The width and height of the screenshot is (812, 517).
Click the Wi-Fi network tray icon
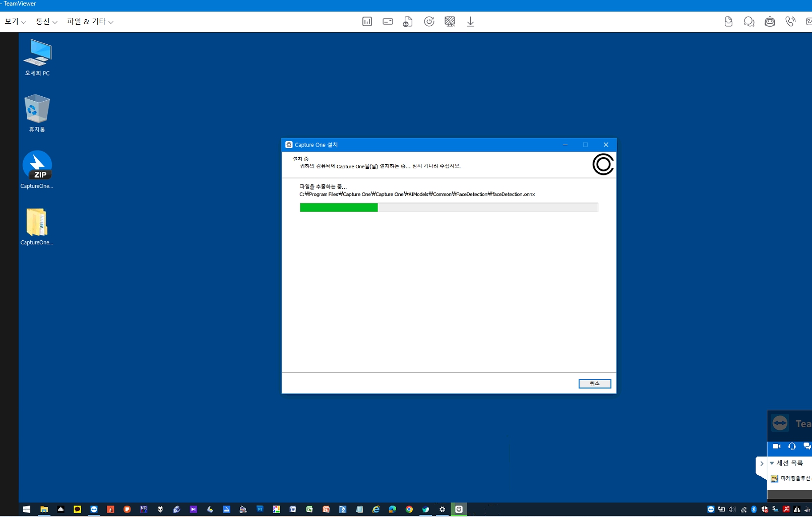coord(743,509)
